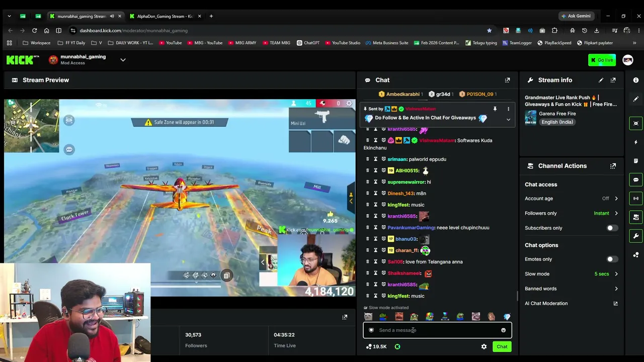
Task: Open pinned message three-dot menu
Action: [508, 109]
